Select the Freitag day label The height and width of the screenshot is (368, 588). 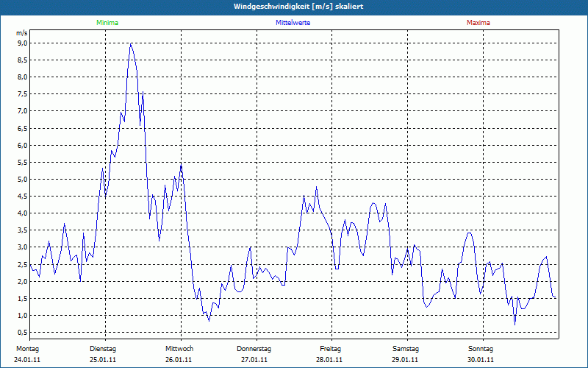[x=330, y=349]
